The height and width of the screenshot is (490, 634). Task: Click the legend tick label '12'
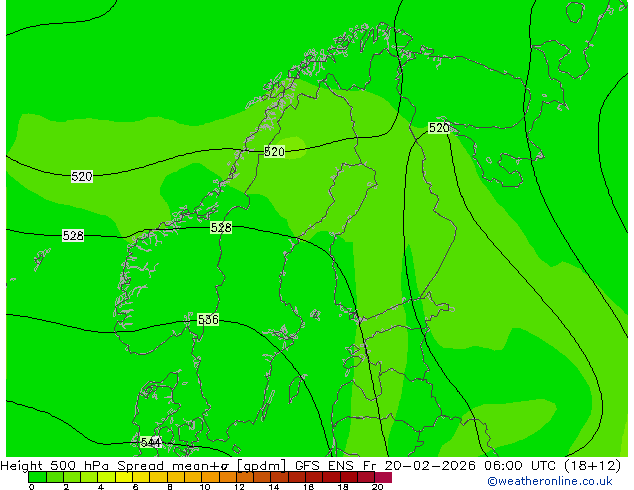(x=239, y=487)
